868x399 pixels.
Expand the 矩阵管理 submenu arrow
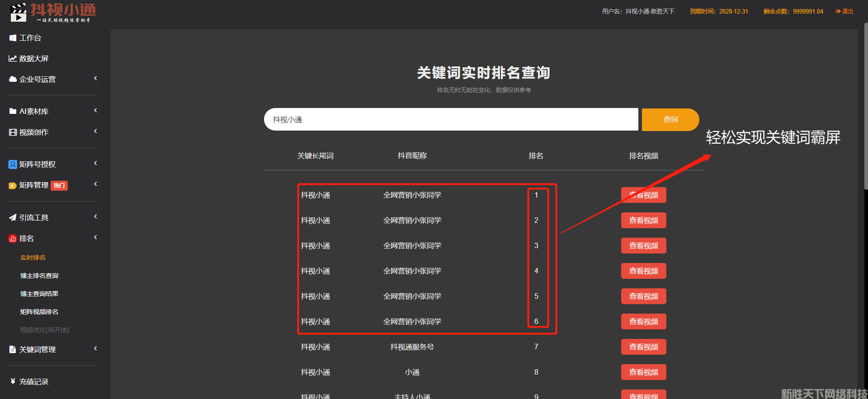pyautogui.click(x=95, y=184)
